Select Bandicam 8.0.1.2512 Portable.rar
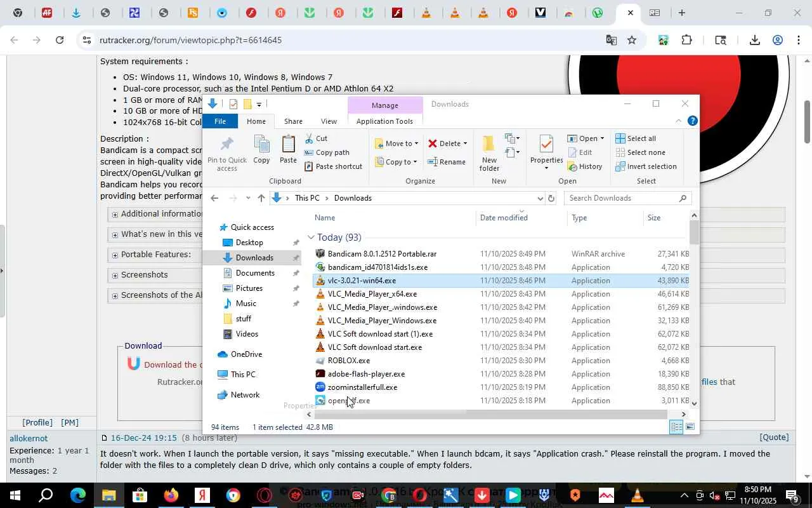Screen dimensions: 812x508 pyautogui.click(x=382, y=254)
